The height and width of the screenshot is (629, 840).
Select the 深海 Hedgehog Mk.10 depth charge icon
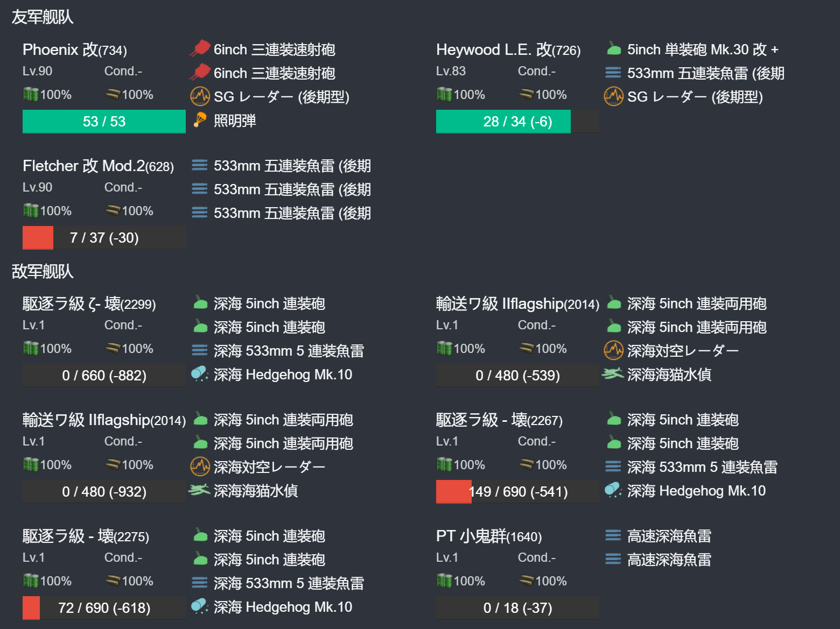(200, 373)
